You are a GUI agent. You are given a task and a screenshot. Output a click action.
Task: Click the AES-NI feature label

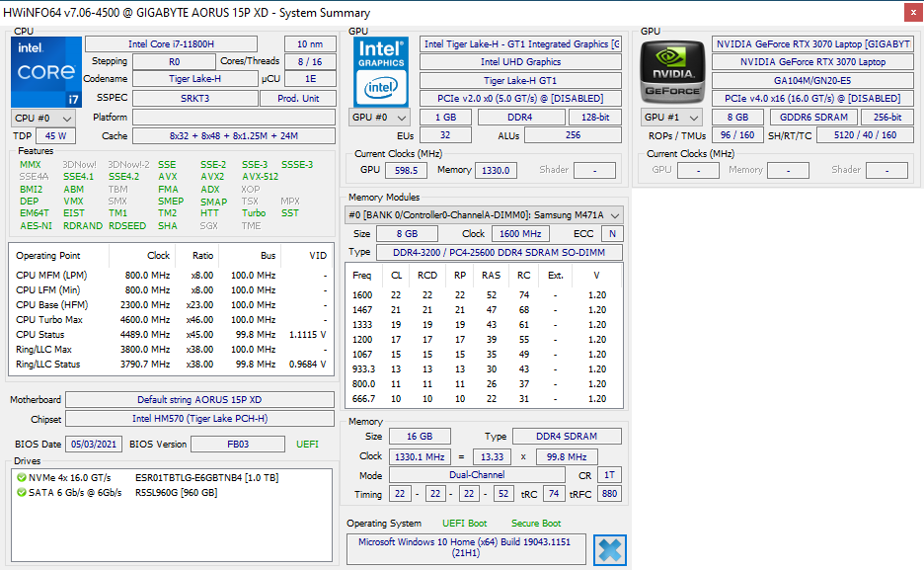coord(36,226)
